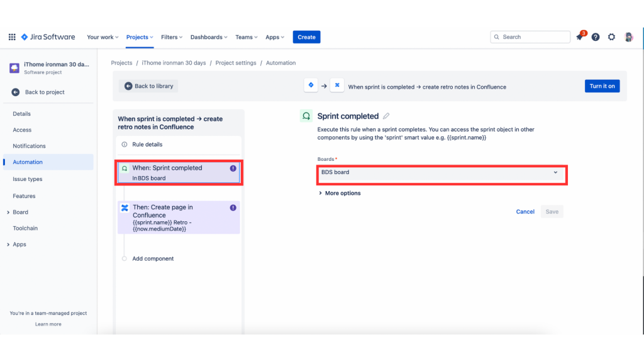Open the user profile avatar
644x362 pixels.
pyautogui.click(x=628, y=37)
